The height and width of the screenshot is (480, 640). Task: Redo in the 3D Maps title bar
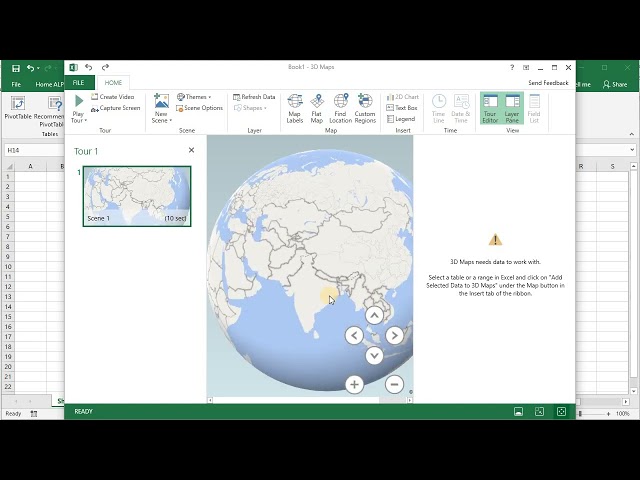tap(105, 67)
